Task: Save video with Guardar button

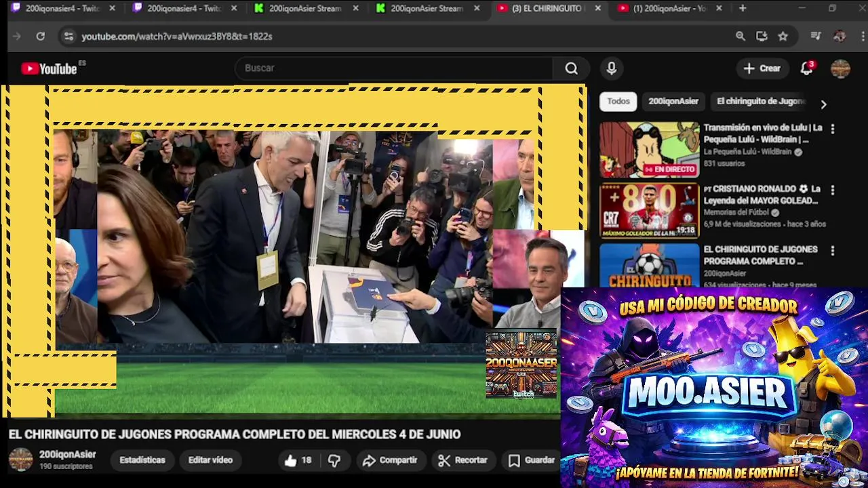Action: tap(532, 460)
